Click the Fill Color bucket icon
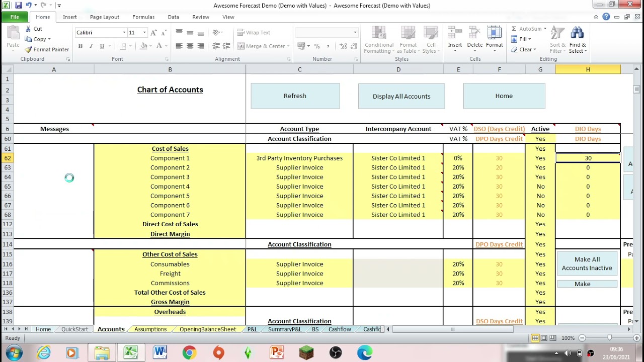644x362 pixels. coord(143,46)
